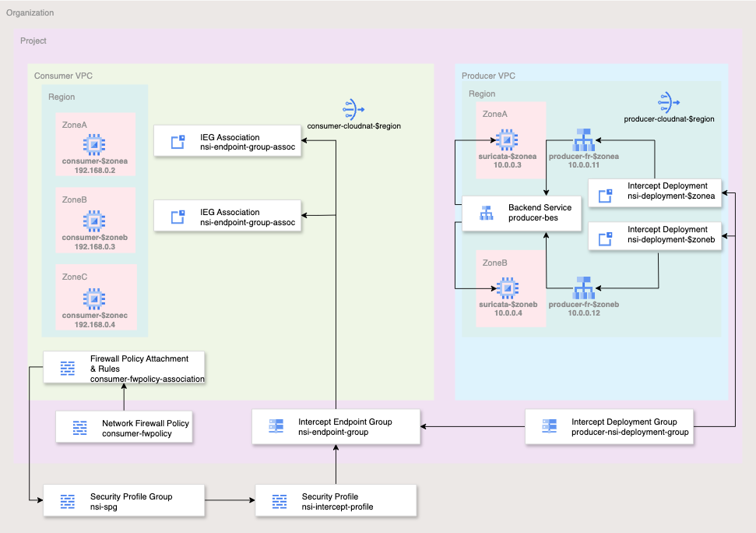The image size is (756, 533).
Task: Click the consumer-$zonec compute instance icon
Action: 94,298
